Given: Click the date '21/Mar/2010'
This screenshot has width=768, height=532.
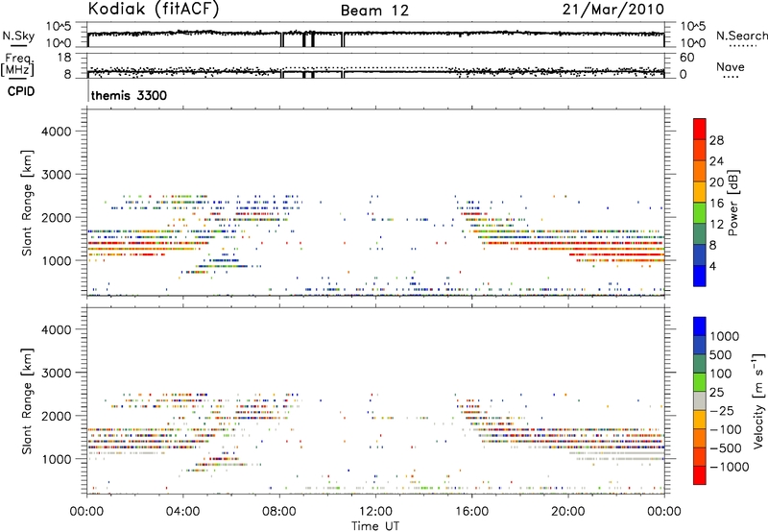Looking at the screenshot, I should [x=613, y=9].
